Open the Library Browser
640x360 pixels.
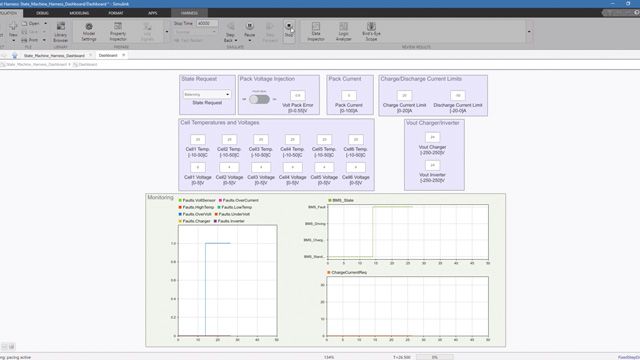(61, 32)
